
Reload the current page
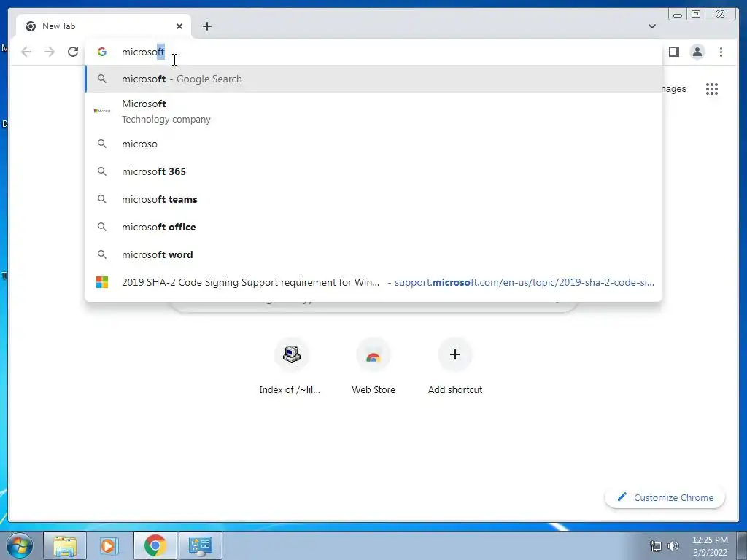73,52
